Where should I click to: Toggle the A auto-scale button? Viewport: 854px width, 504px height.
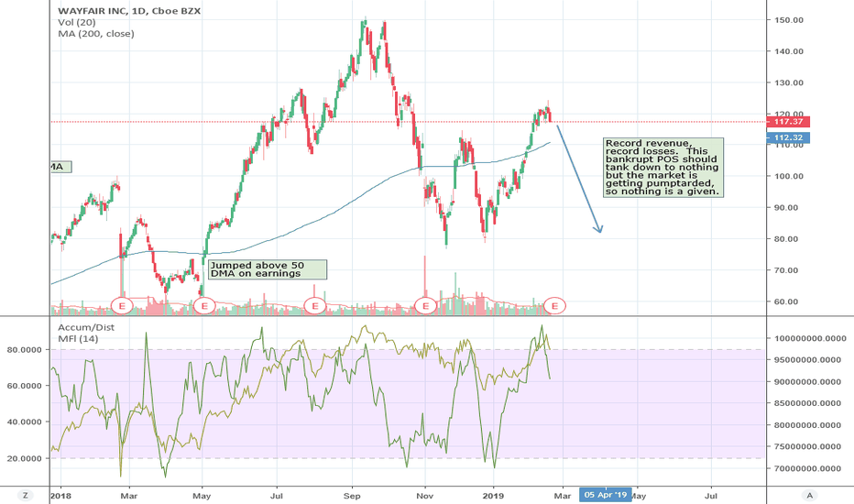click(x=809, y=495)
